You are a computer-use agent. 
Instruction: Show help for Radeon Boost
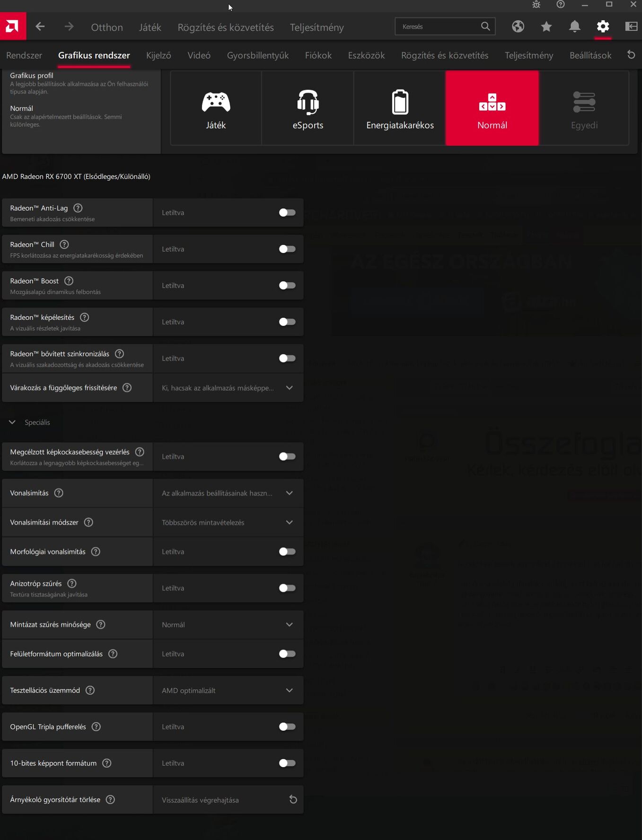coord(69,281)
